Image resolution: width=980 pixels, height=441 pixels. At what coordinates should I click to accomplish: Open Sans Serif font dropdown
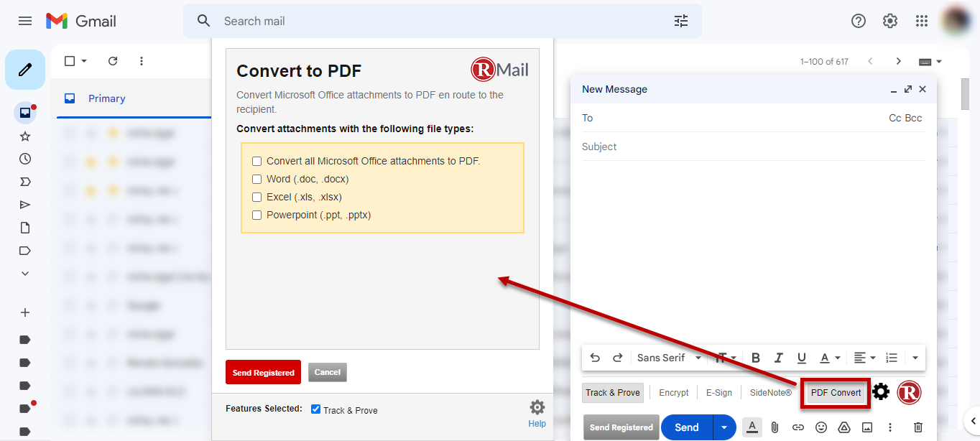pos(669,358)
